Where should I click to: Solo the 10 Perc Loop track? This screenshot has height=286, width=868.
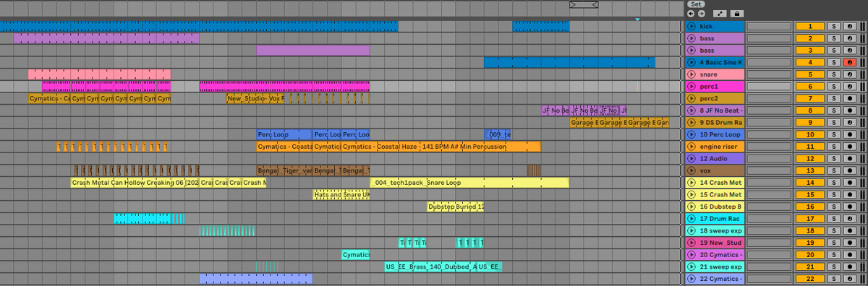[x=833, y=134]
